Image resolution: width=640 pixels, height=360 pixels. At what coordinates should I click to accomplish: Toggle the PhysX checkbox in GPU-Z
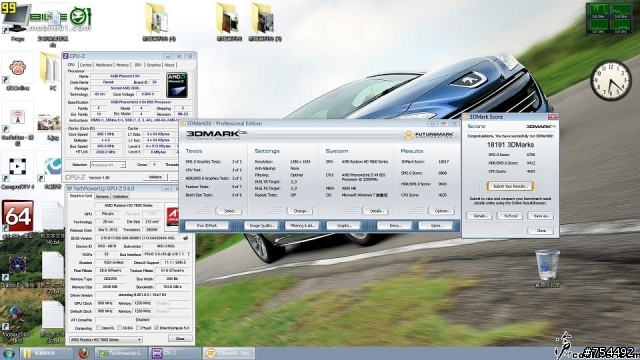coord(138,328)
